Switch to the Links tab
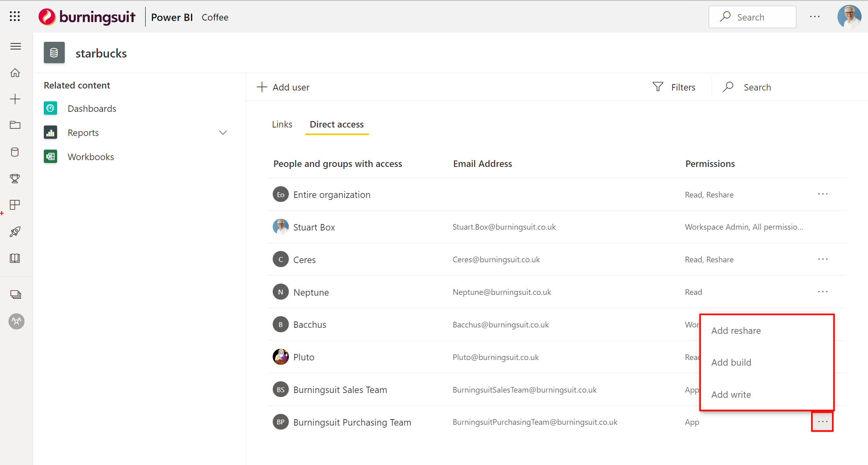This screenshot has height=465, width=868. 282,124
